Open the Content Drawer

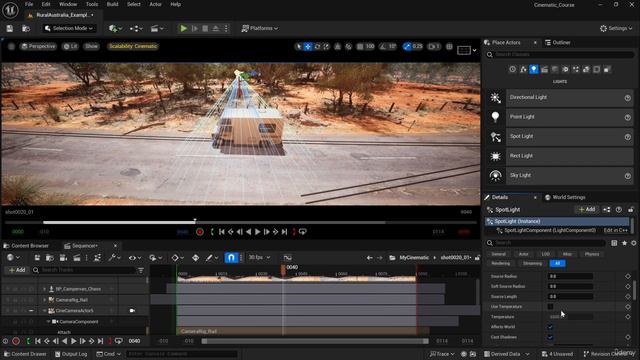tap(25, 354)
